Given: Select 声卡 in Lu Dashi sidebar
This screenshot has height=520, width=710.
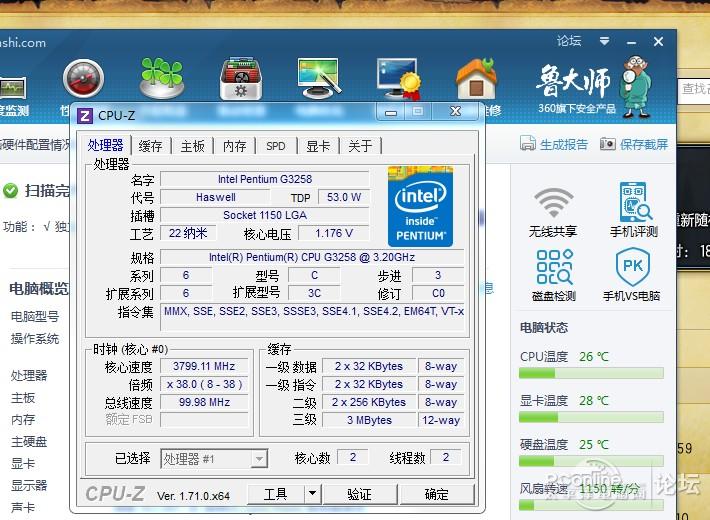Looking at the screenshot, I should [23, 507].
